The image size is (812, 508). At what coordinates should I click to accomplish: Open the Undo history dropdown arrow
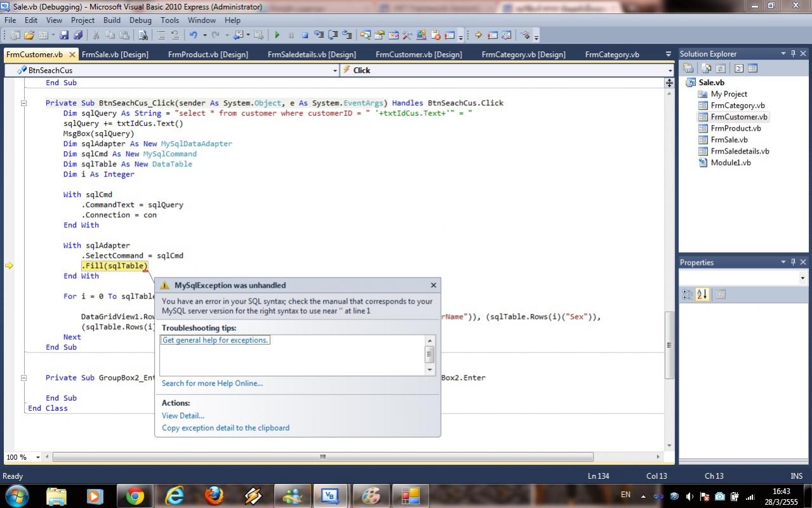click(204, 35)
